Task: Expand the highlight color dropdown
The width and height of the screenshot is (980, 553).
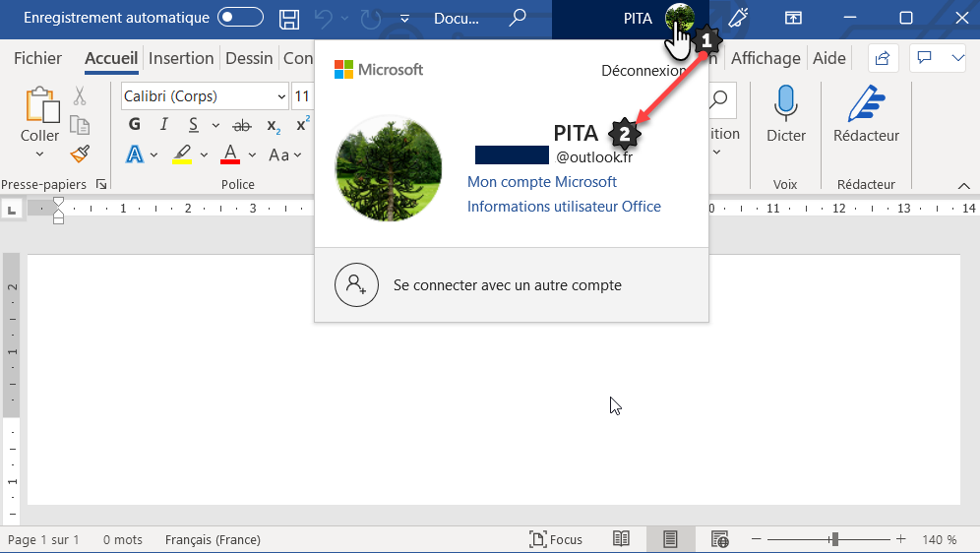Action: tap(204, 154)
